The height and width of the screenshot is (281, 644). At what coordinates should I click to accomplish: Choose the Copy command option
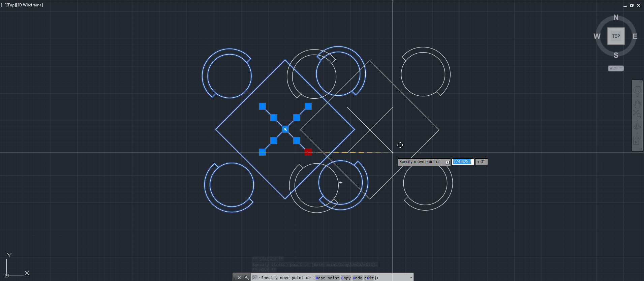(346, 278)
